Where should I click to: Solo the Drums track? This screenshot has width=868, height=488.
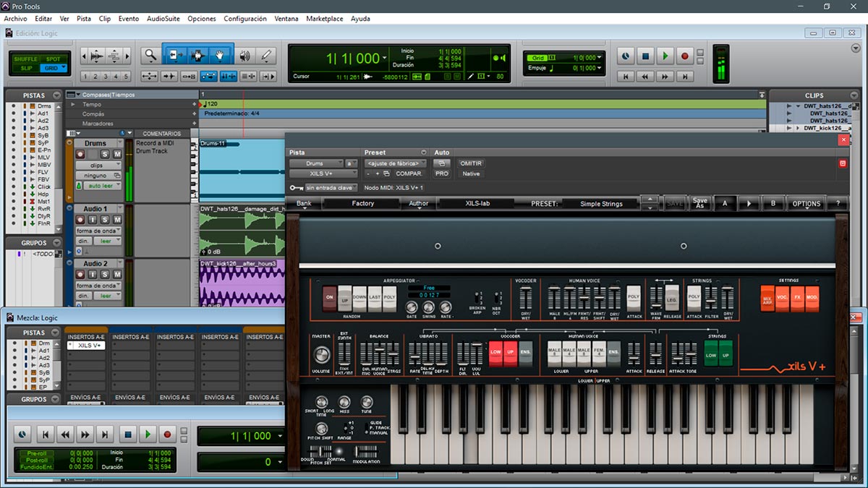click(x=105, y=155)
